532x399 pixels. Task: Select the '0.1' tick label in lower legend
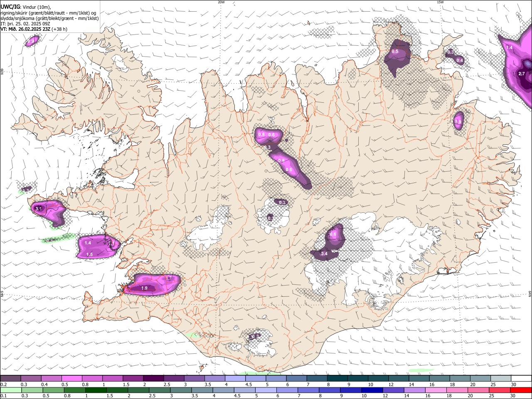[3, 396]
